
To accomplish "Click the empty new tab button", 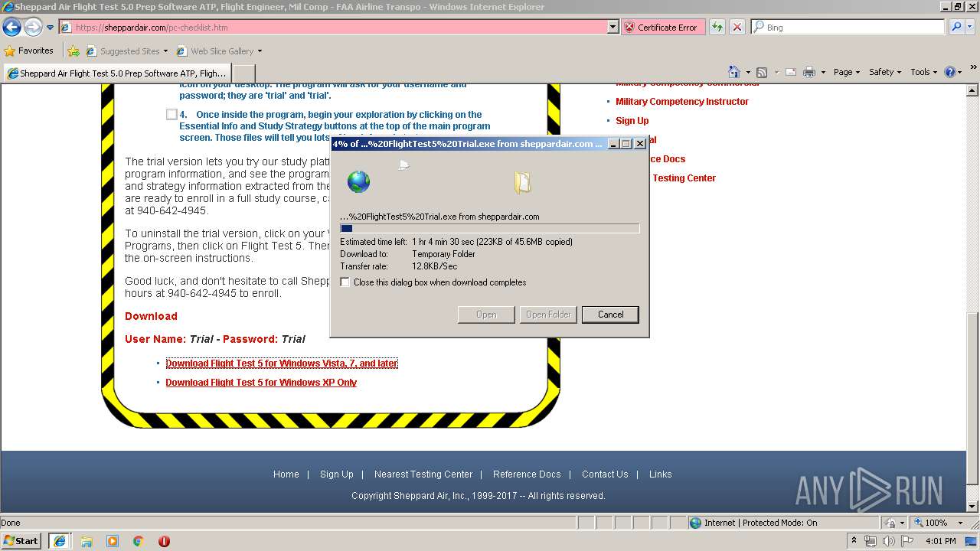I will tap(243, 73).
